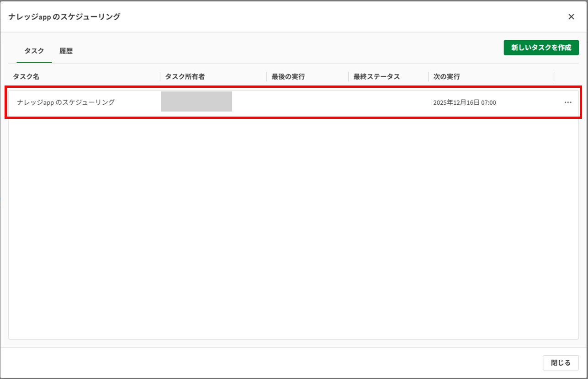This screenshot has height=379, width=588.
Task: Click divider between 最終ステータス and 次の実行 headers
Action: point(428,77)
